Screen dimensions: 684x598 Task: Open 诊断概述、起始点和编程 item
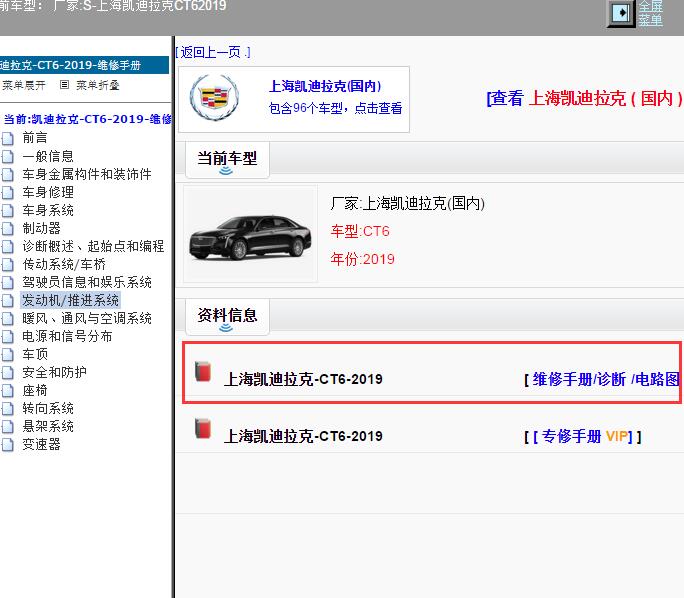click(x=93, y=246)
